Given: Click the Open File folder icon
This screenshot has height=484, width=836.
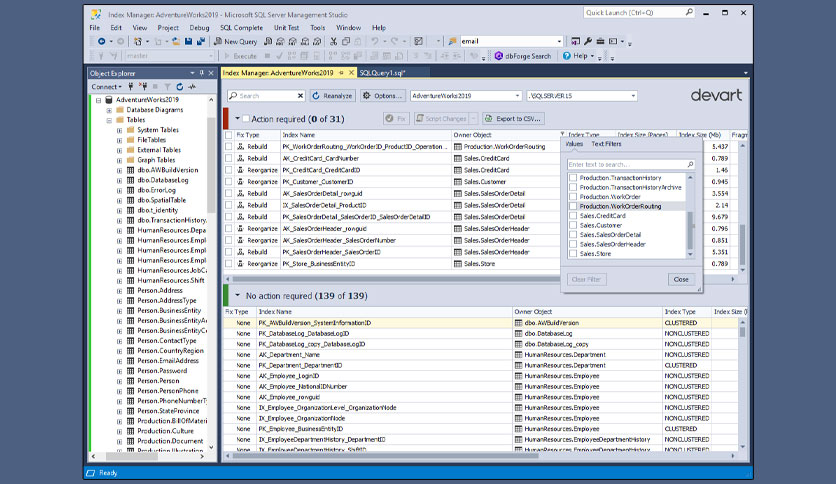Looking at the screenshot, I should 175,41.
